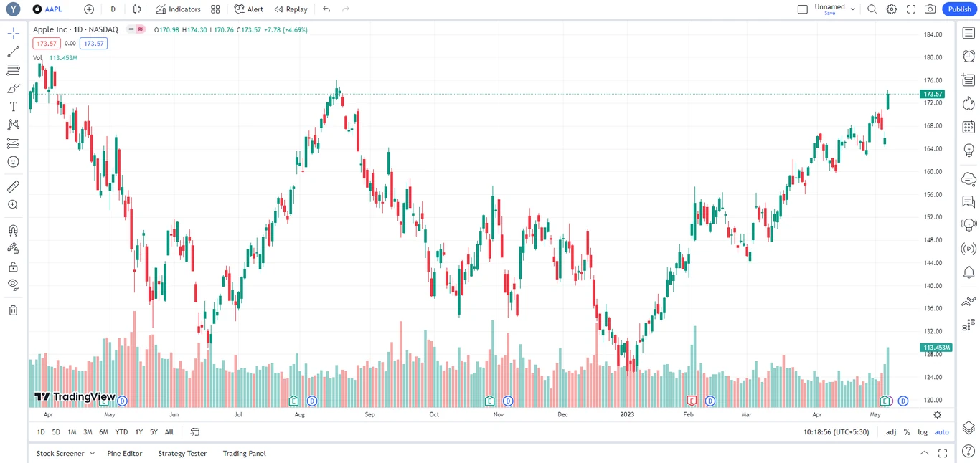
Task: Open the emoji icons tool
Action: point(13,162)
